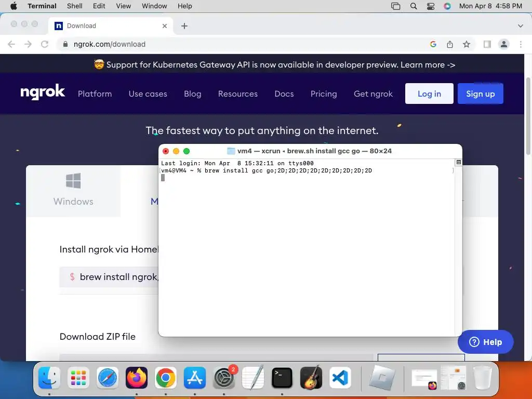The height and width of the screenshot is (399, 532).
Task: Go to the Docs page
Action: 284,94
